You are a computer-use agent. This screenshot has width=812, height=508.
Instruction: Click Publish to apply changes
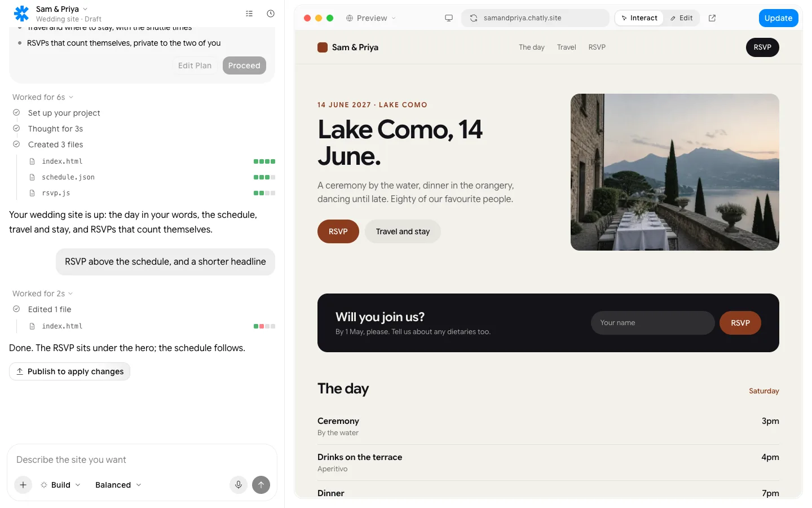coord(69,371)
